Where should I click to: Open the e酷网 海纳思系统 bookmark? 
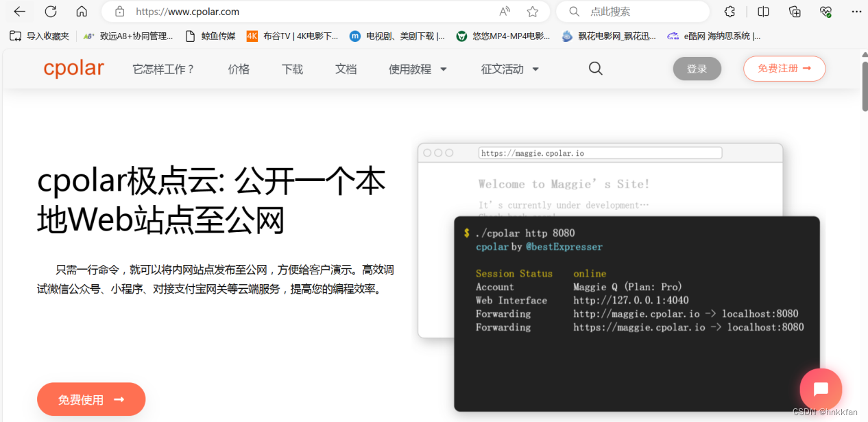click(x=714, y=36)
